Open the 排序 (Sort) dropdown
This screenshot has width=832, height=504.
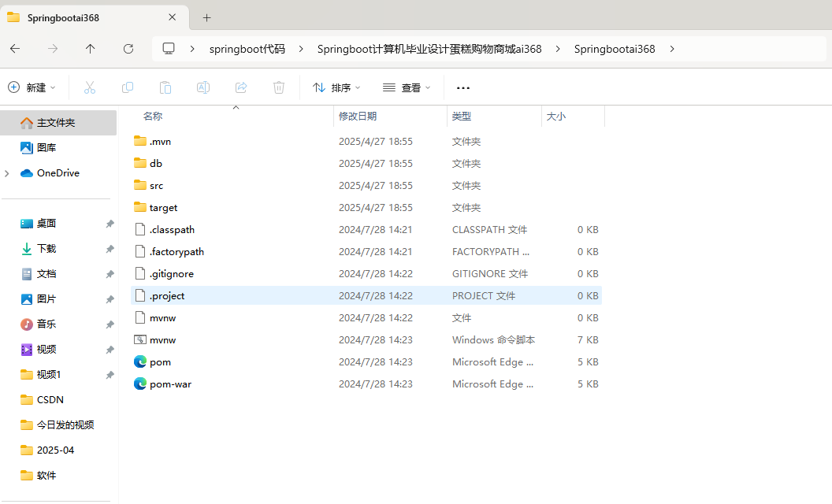pyautogui.click(x=336, y=87)
